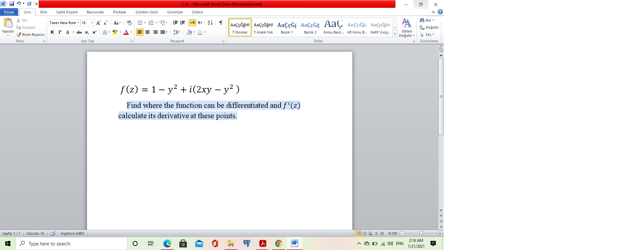Viewport: 644px width, 250px height.
Task: Apply the Başlık 2 heading style
Action: coord(310,27)
